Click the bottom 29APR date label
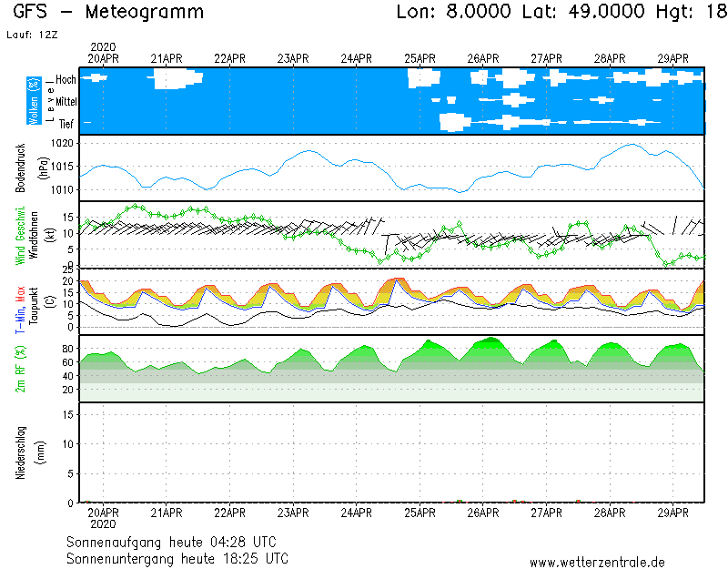 click(x=672, y=513)
